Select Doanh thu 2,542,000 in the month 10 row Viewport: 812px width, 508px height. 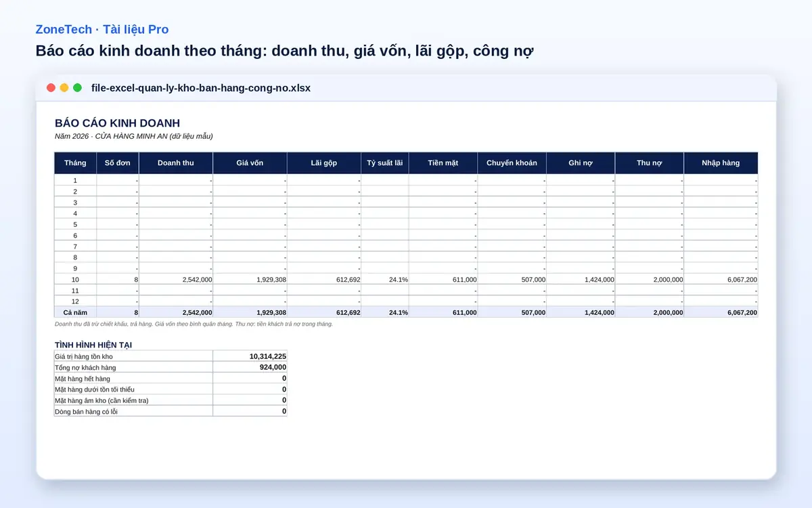pyautogui.click(x=176, y=279)
